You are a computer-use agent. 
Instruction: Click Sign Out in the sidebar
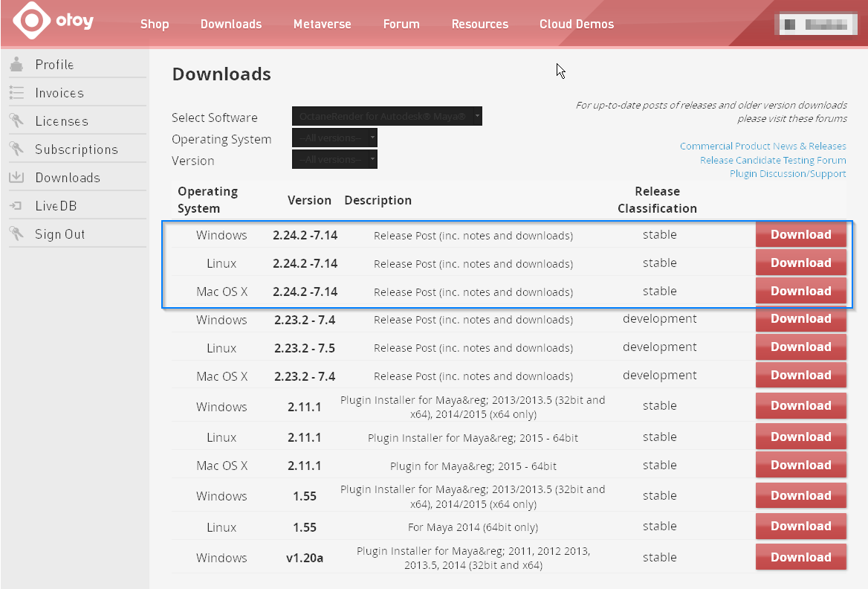(x=59, y=234)
